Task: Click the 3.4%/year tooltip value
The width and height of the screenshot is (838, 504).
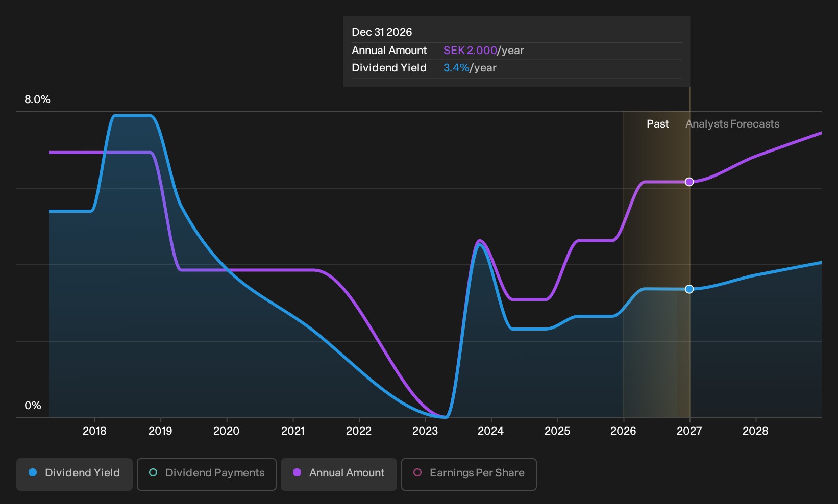Action: (470, 68)
